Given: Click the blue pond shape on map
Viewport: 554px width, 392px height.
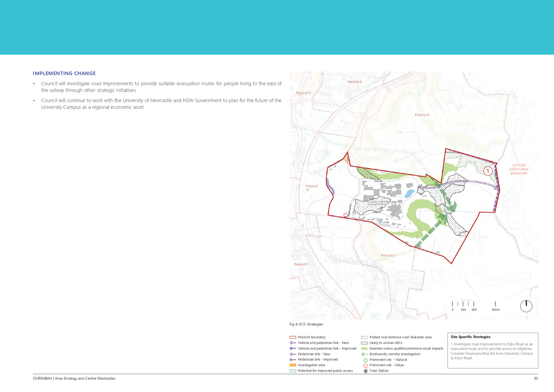Looking at the screenshot, I should pyautogui.click(x=409, y=194).
